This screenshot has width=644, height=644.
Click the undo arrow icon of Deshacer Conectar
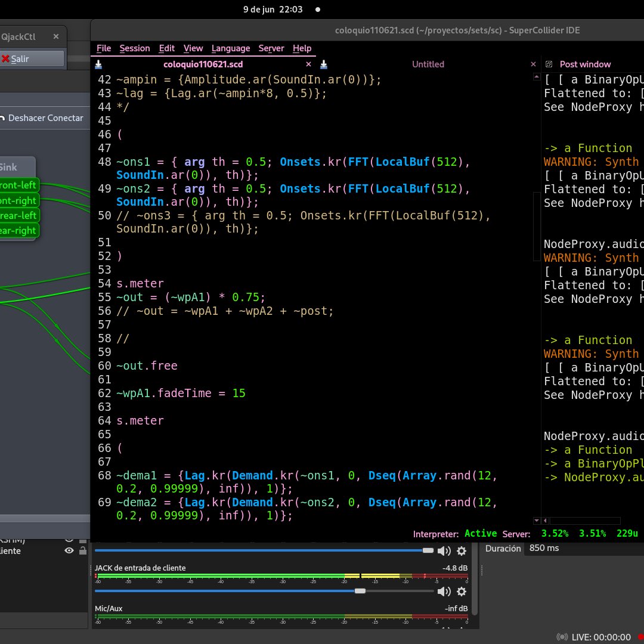(x=2, y=118)
